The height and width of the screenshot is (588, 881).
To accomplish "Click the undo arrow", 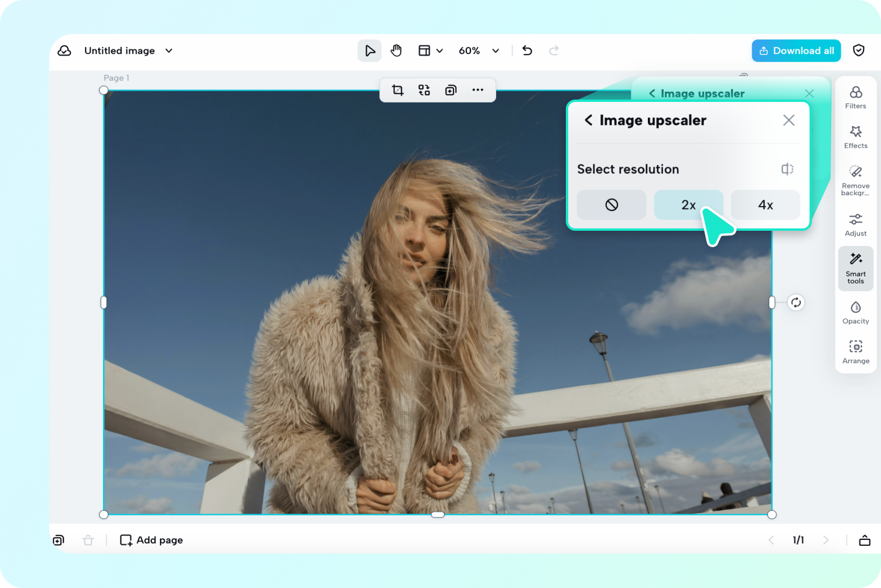I will [527, 51].
